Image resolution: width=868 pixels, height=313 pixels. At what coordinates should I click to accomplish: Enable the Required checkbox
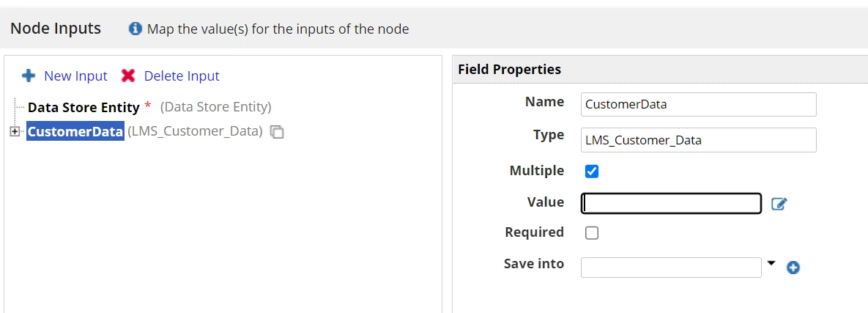[x=592, y=232]
